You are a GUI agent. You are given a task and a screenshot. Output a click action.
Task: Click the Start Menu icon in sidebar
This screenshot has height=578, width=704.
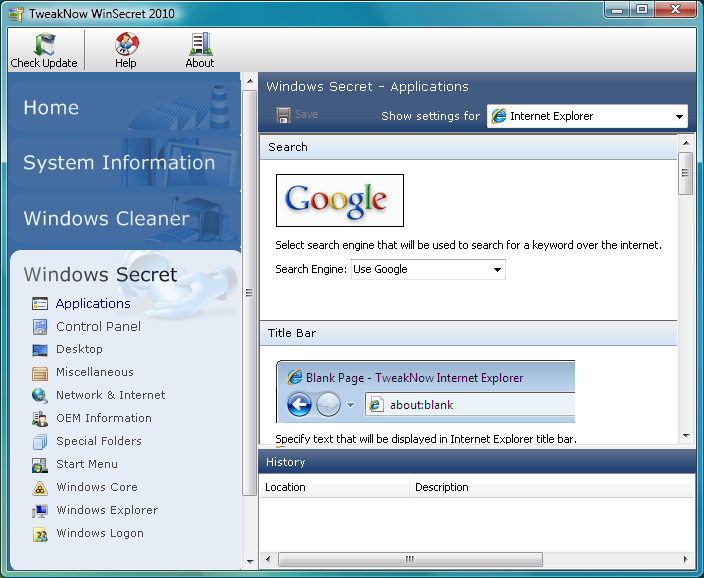tap(40, 465)
